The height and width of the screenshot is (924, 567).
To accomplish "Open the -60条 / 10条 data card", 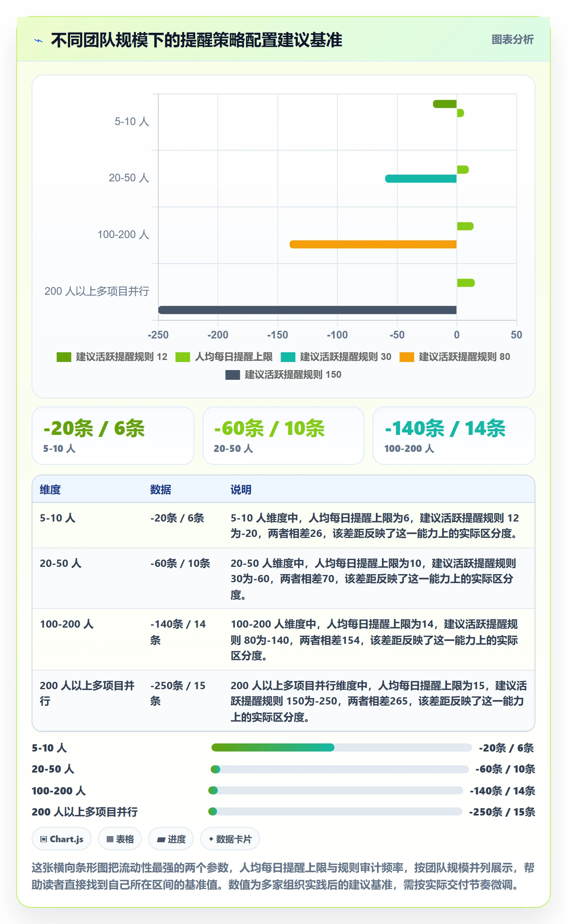I will [283, 436].
